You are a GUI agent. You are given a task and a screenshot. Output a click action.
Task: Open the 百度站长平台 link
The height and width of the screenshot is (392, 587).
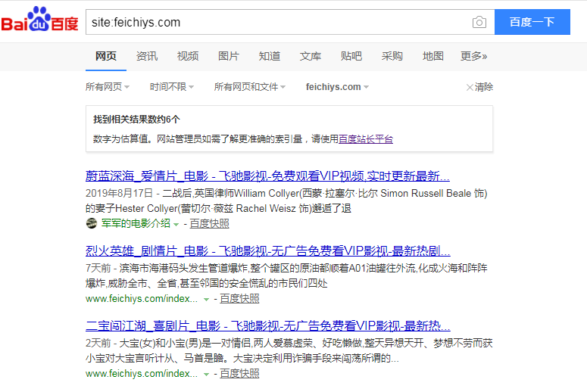(366, 139)
